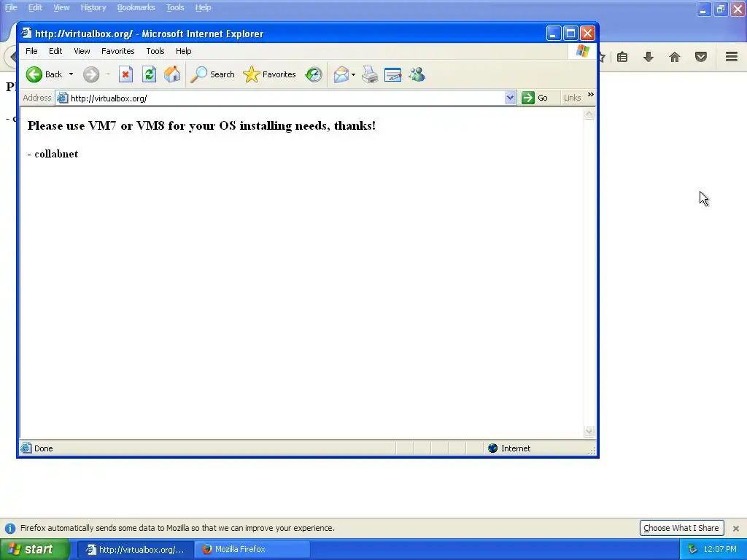The width and height of the screenshot is (747, 560).
Task: Open the View menu in Internet Explorer
Action: pos(82,51)
